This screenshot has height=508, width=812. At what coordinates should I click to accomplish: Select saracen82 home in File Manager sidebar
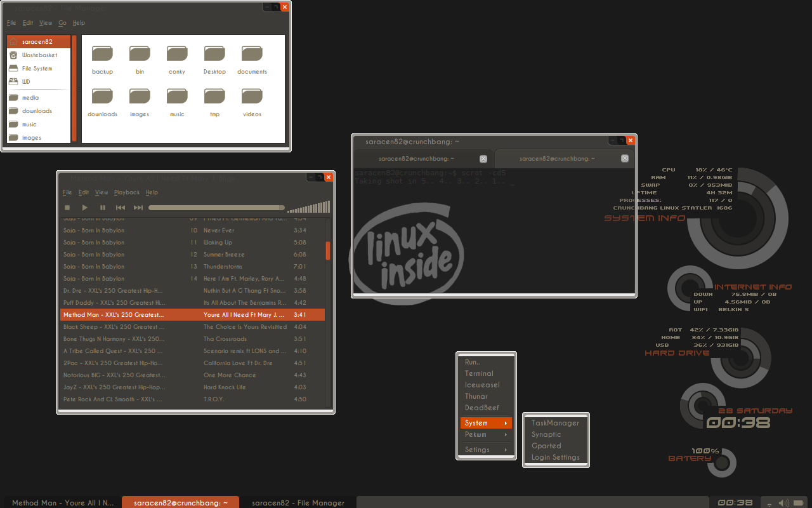click(39, 42)
